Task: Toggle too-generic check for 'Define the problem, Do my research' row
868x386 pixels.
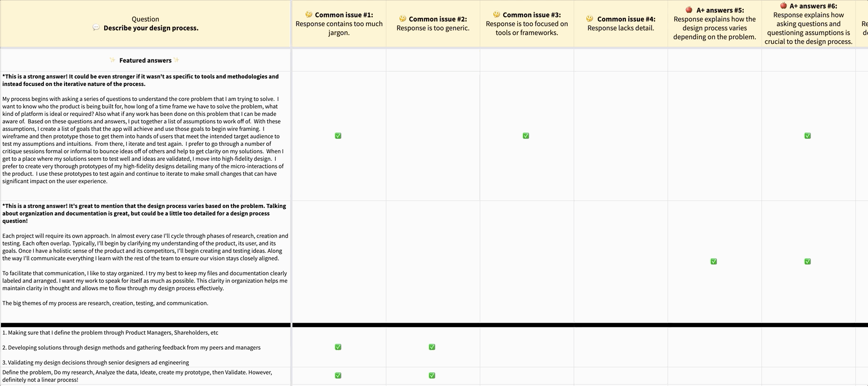Action: point(432,376)
